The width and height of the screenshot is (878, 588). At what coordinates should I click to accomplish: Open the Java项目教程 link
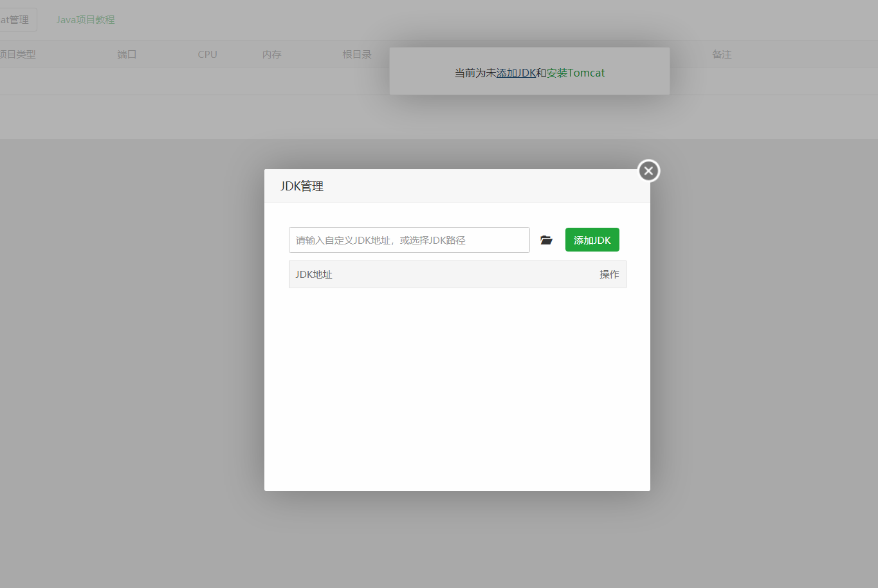click(x=86, y=20)
